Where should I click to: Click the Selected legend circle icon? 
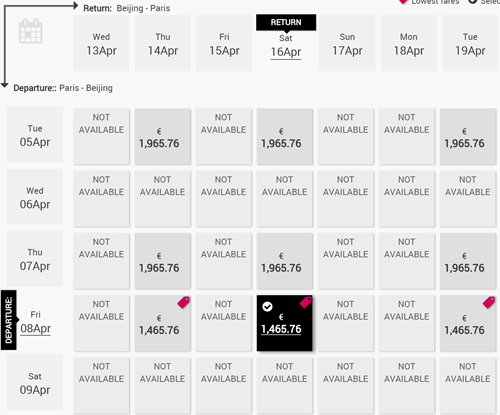pos(473,1)
